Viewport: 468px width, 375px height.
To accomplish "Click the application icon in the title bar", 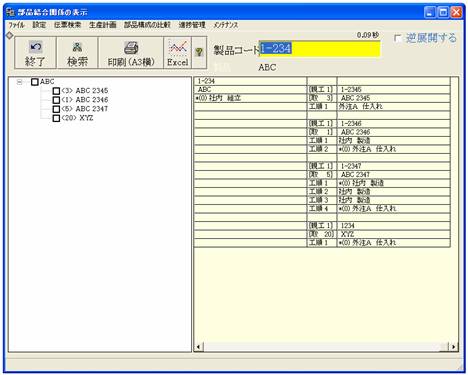I will click(x=11, y=12).
